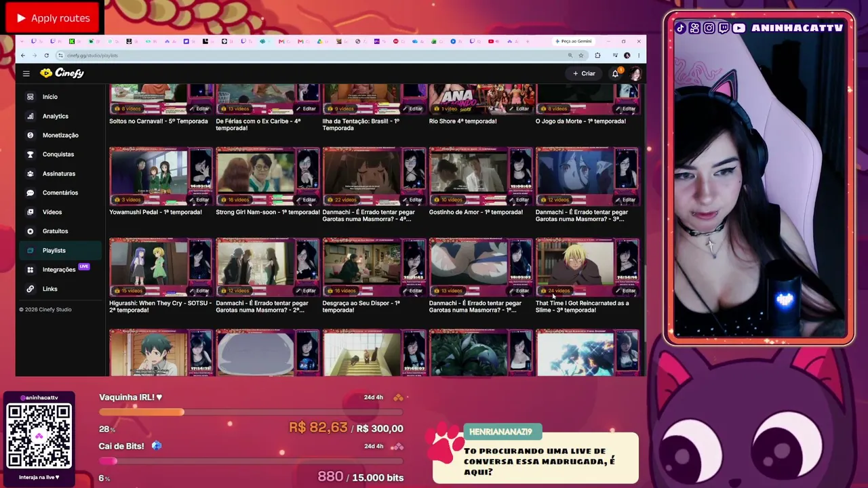Click the 'Peça ao Gemini' browser button
This screenshot has width=868, height=488.
(574, 41)
